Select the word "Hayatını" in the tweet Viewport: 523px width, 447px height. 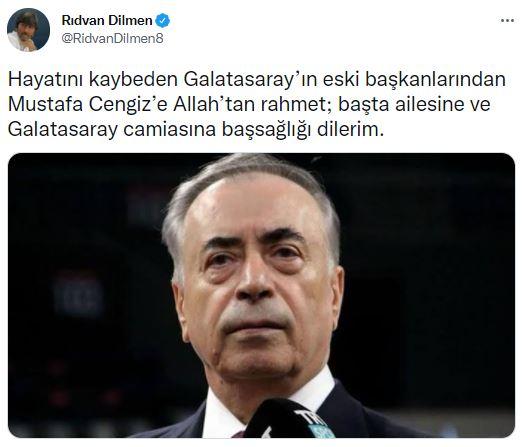click(45, 79)
